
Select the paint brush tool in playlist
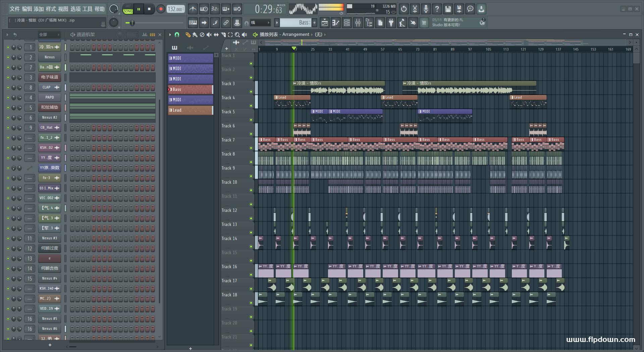pyautogui.click(x=195, y=35)
